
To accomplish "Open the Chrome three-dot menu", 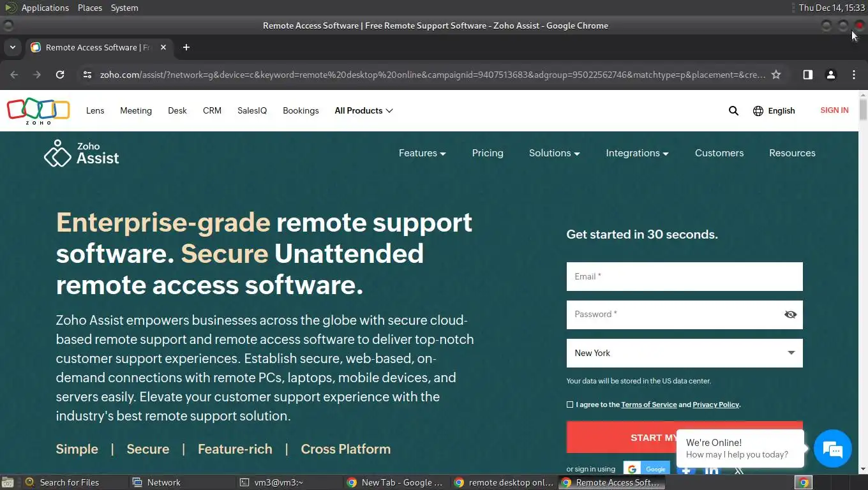I will [x=854, y=75].
